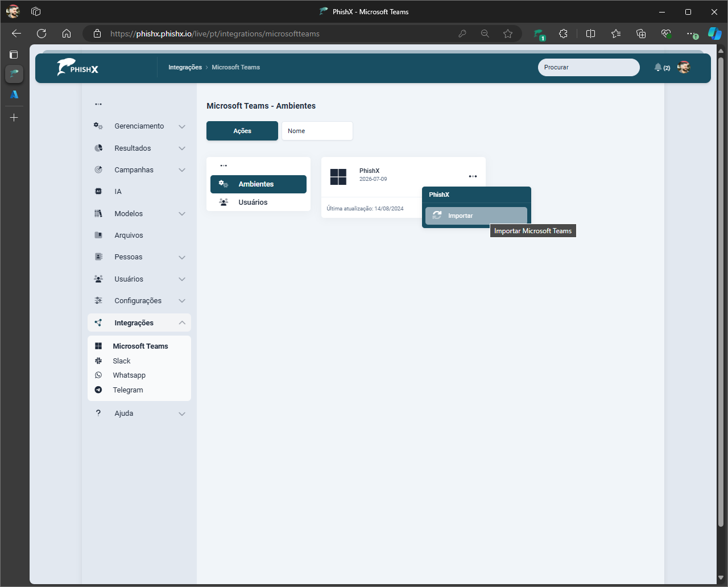Expand the Pessoas menu chevron
This screenshot has width=728, height=587.
tap(182, 257)
